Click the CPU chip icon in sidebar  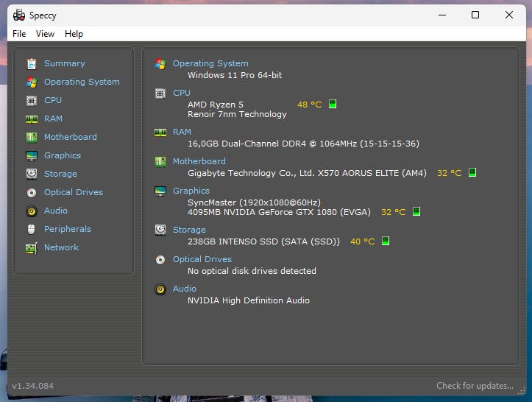click(32, 100)
